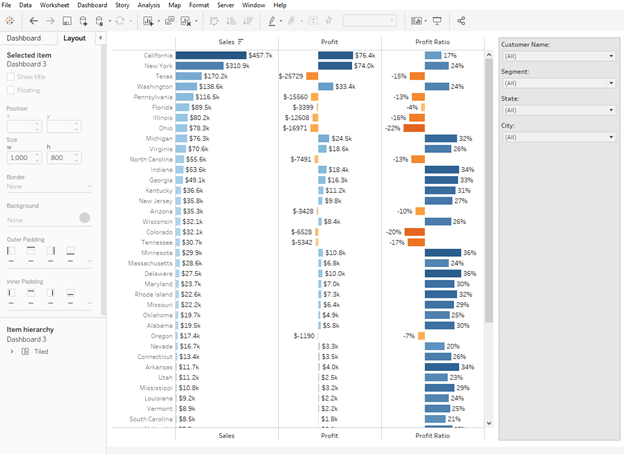Open the Border dropdown in Layout pane
Screen dimensions: 624x454
coord(48,186)
